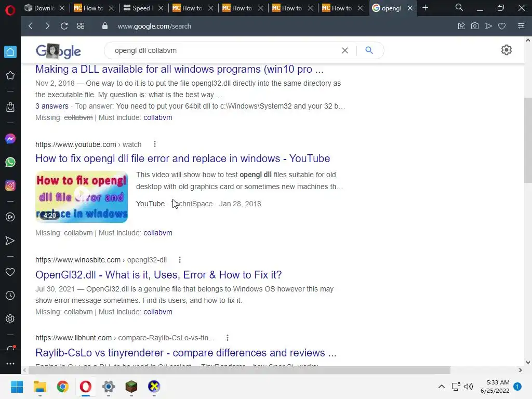Take a snapshot with camera icon
Viewport: 532px width, 399px height.
pyautogui.click(x=475, y=26)
